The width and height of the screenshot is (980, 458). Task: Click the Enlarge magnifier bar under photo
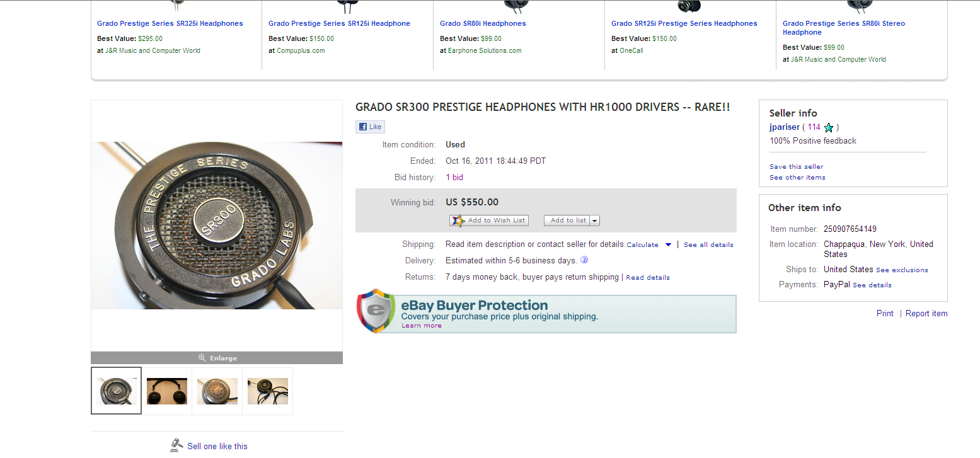(x=217, y=358)
